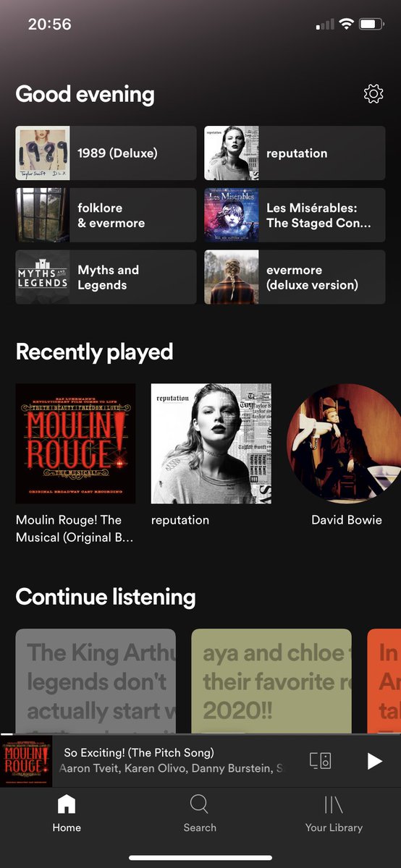Screen dimensions: 401x868
Task: Go to the Search tab
Action: 200,813
